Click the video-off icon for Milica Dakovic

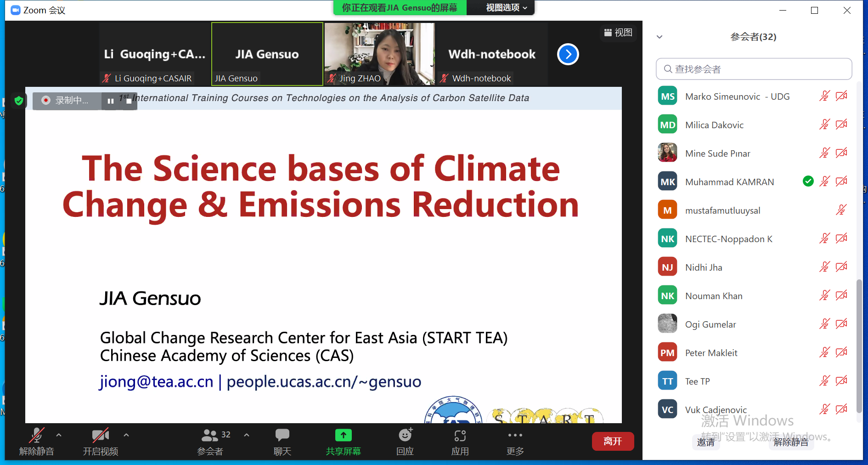[x=841, y=125]
